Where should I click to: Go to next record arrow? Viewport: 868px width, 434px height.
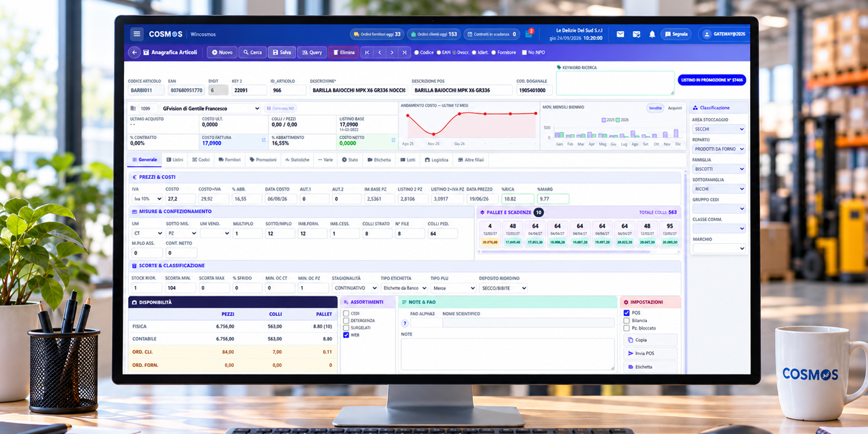(x=391, y=52)
